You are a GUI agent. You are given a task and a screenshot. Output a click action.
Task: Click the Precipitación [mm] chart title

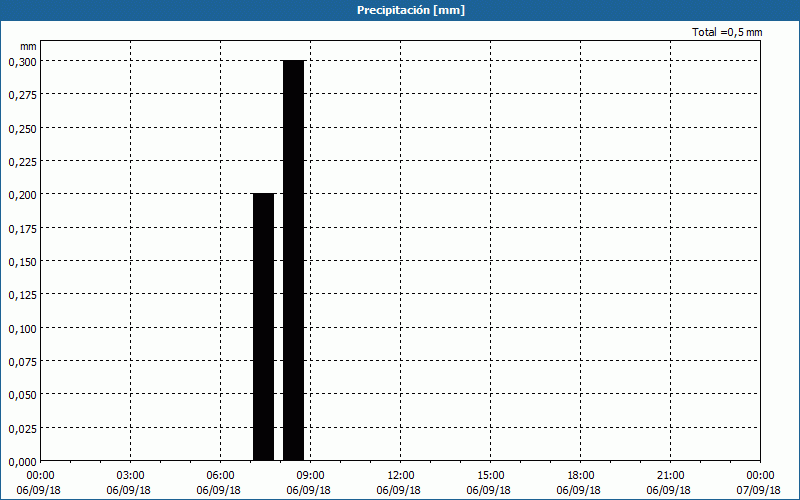(x=411, y=10)
